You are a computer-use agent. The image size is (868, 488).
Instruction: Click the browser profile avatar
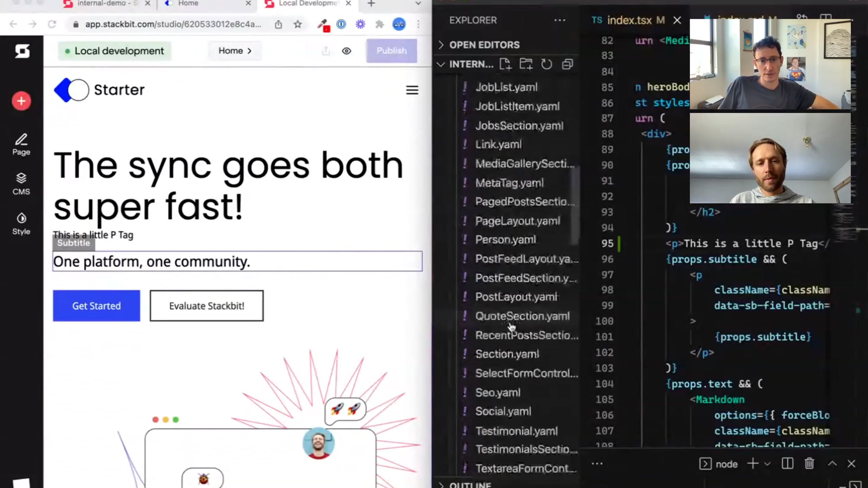pos(399,24)
